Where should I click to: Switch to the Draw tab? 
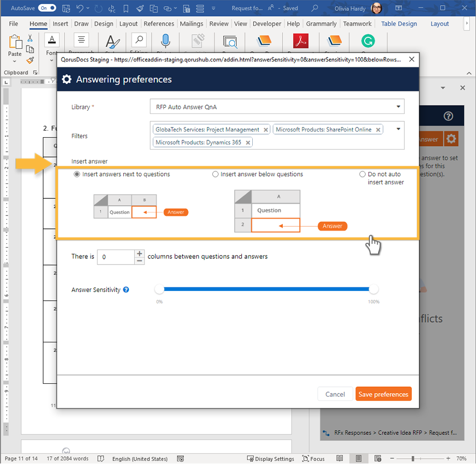coord(81,24)
